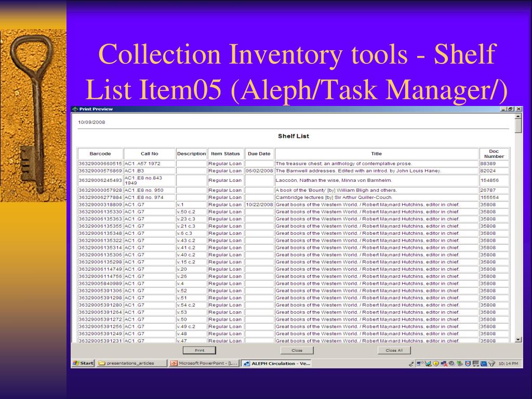Click the yellow security shield tray icon

point(436,363)
